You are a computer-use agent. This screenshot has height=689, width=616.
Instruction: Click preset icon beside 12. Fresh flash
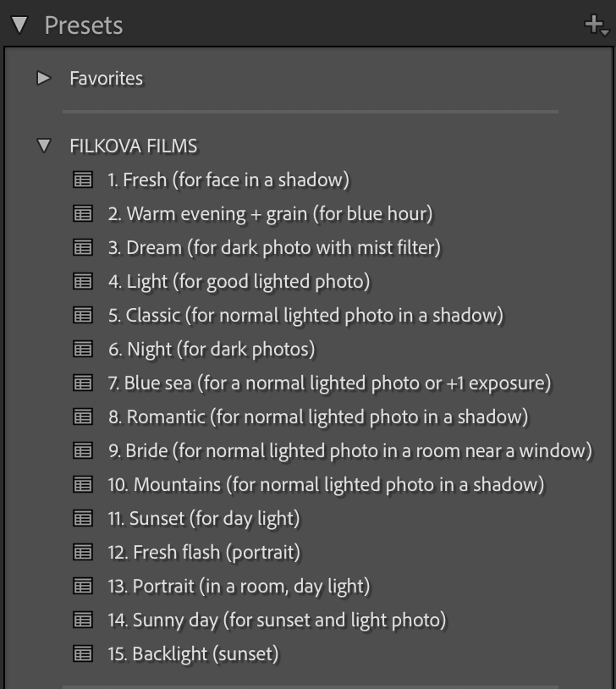pos(83,552)
